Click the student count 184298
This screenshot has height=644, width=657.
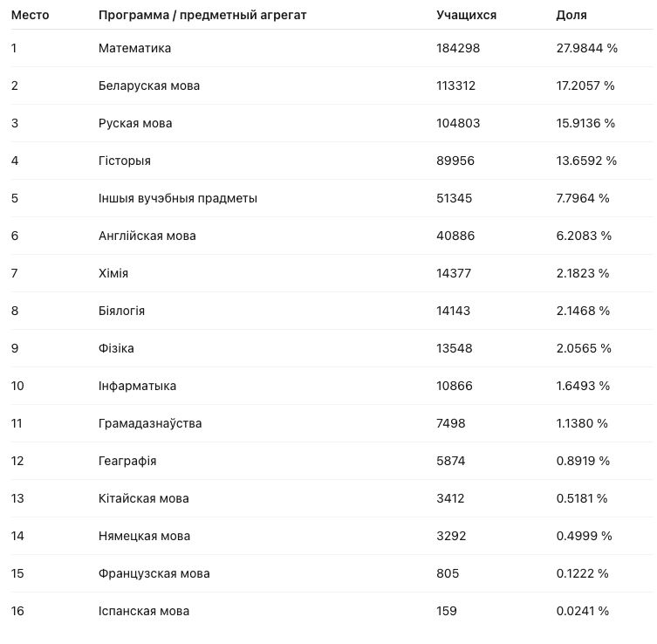click(x=458, y=48)
